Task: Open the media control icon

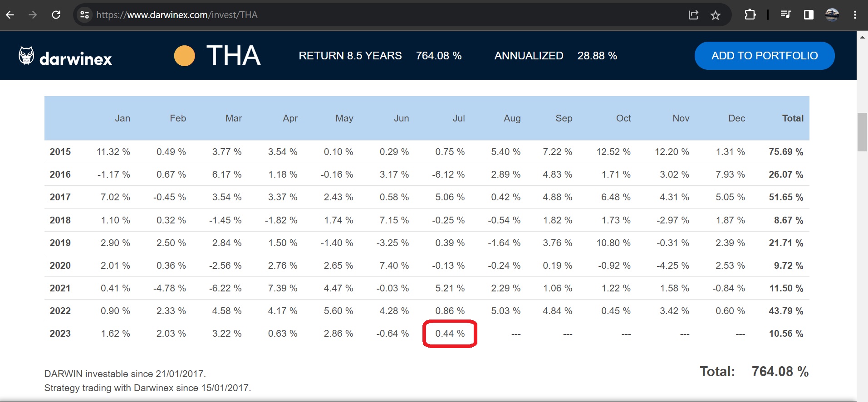Action: click(785, 15)
